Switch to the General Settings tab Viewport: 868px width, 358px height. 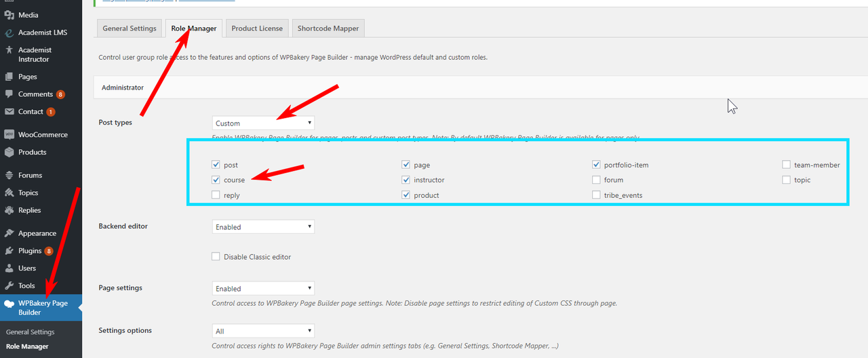pos(130,28)
